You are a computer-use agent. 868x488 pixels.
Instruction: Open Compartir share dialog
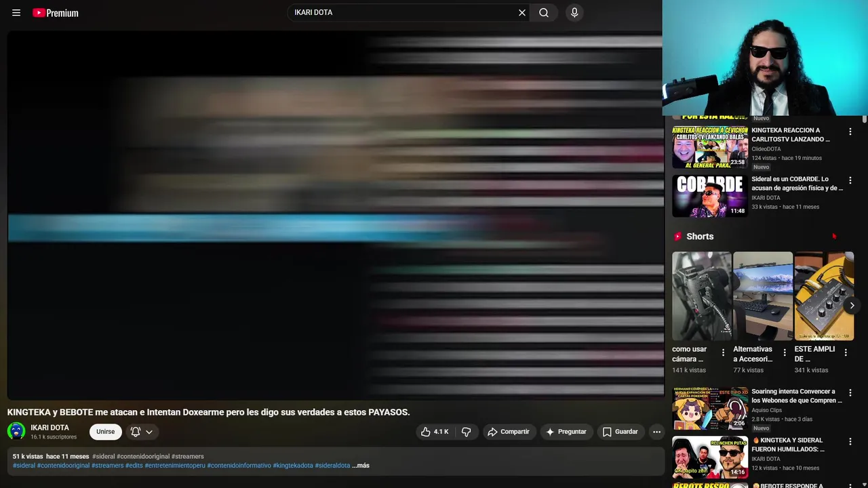point(508,432)
